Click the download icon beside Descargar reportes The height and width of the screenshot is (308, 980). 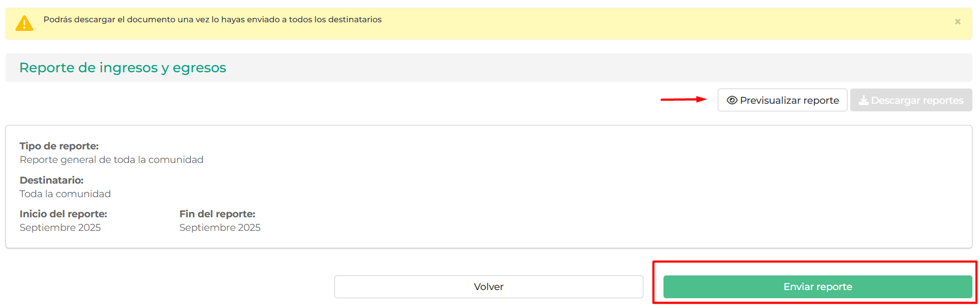[x=863, y=100]
